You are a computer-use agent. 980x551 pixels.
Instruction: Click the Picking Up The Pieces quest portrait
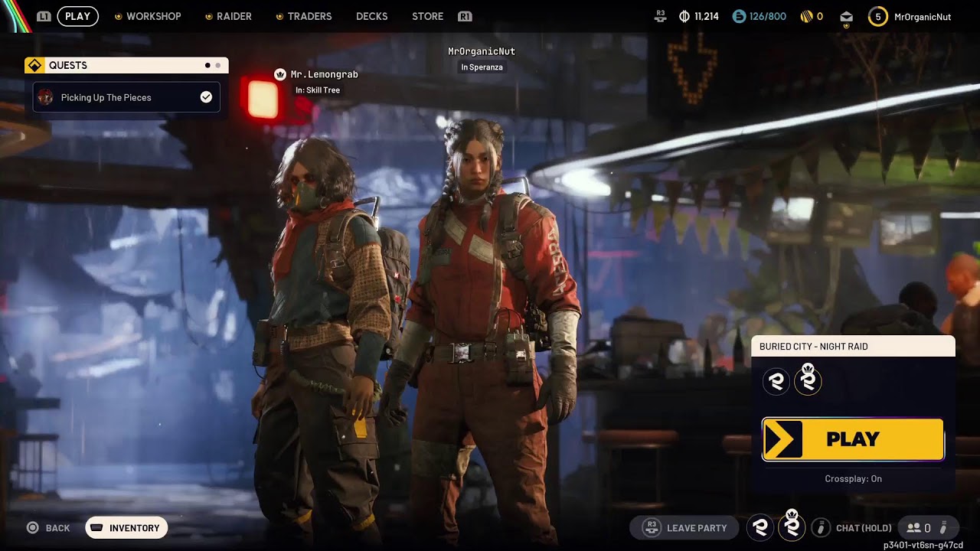click(45, 97)
